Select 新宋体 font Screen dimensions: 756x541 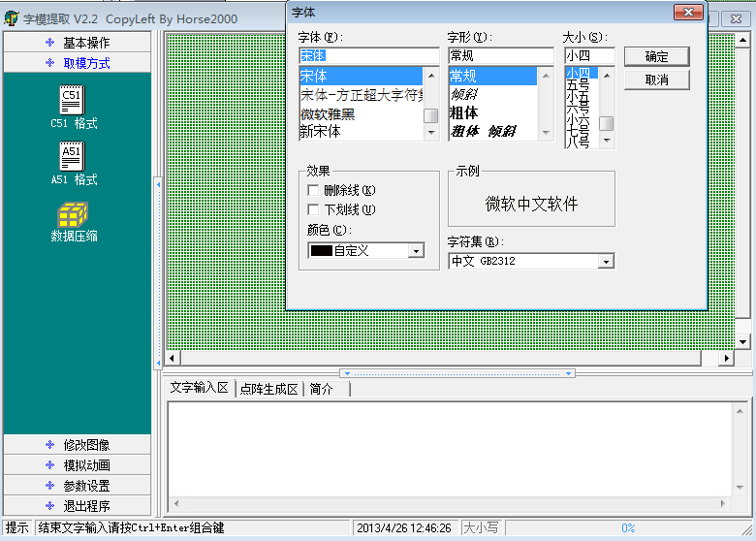point(362,131)
